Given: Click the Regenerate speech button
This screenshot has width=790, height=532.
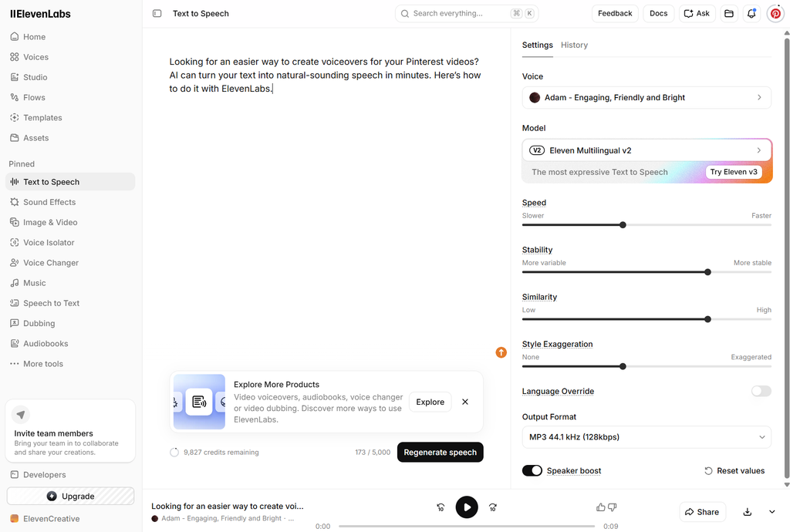Looking at the screenshot, I should pyautogui.click(x=440, y=452).
